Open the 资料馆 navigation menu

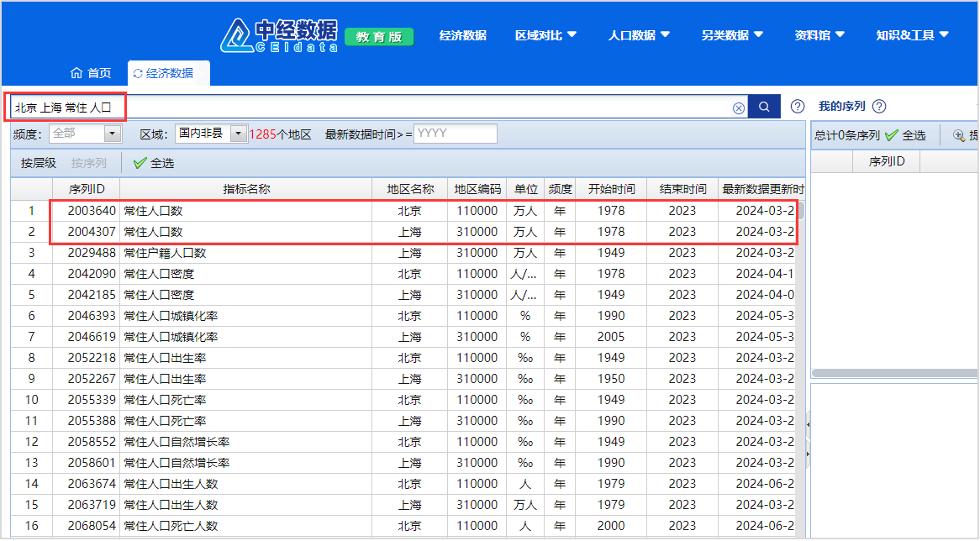[819, 35]
